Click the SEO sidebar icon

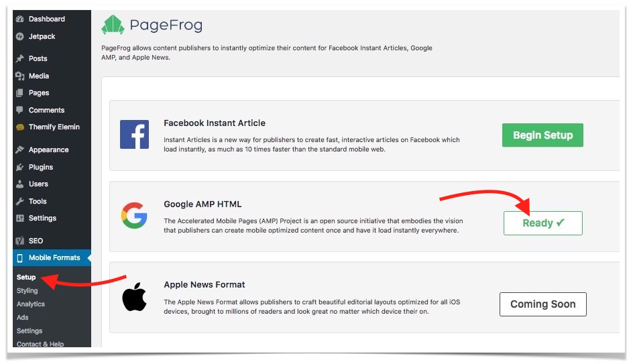click(20, 241)
